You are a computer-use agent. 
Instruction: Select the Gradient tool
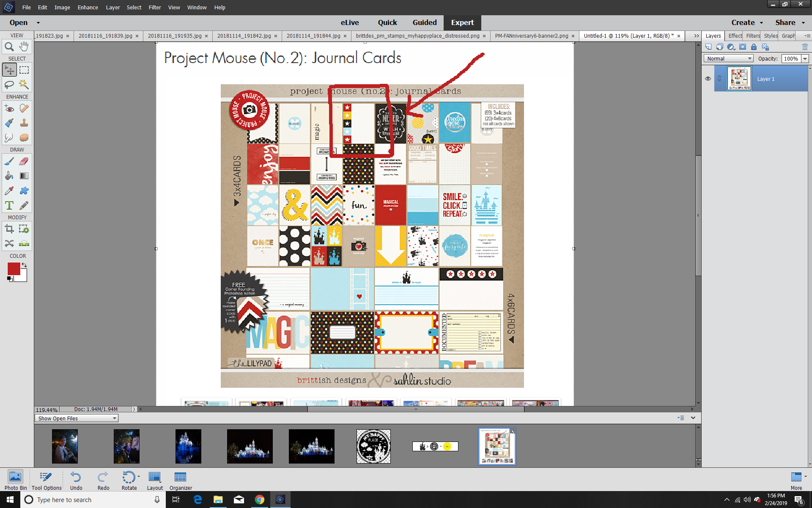tap(24, 176)
